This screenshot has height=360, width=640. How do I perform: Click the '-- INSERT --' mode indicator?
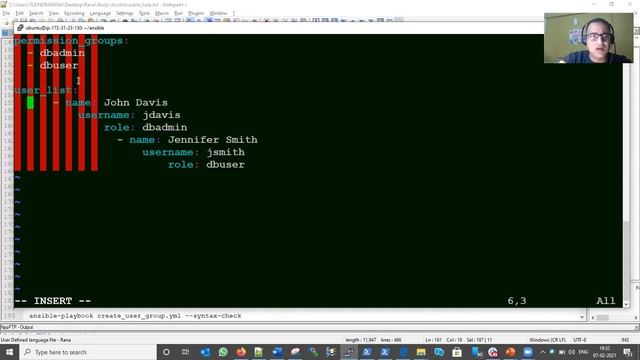tap(53, 301)
